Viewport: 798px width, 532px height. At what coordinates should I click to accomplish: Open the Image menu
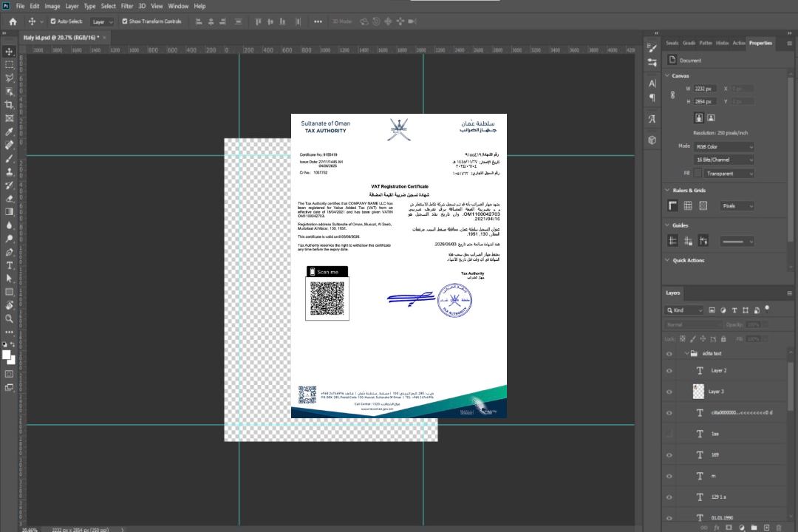[52, 6]
